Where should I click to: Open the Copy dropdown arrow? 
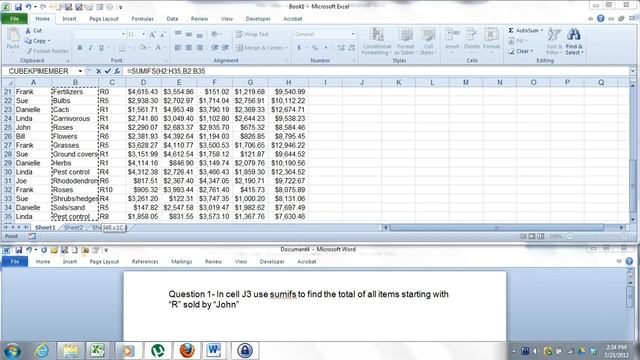click(49, 41)
